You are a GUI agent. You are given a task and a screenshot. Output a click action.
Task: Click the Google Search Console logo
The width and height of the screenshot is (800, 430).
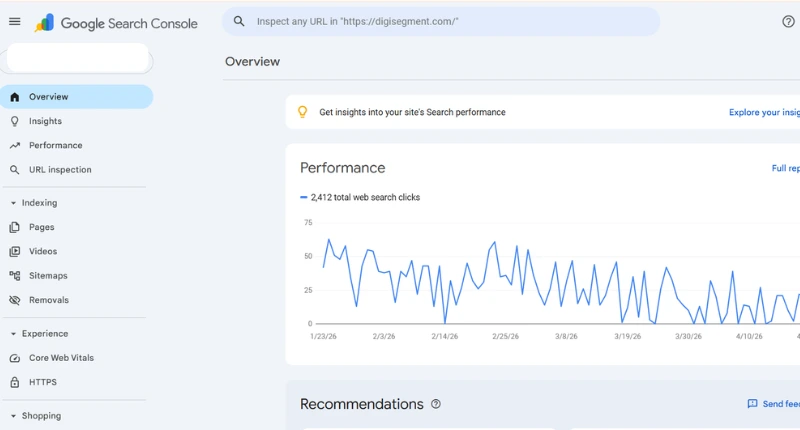tap(116, 23)
